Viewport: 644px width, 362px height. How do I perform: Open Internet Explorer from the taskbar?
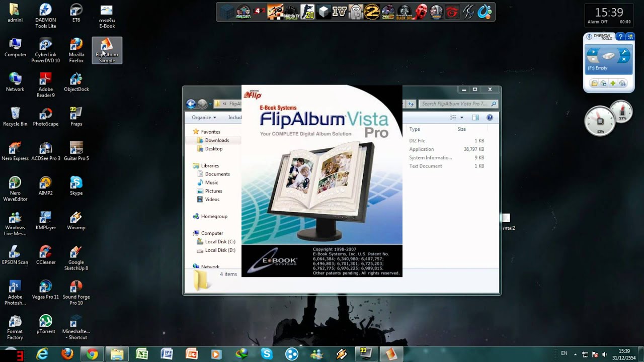point(42,354)
